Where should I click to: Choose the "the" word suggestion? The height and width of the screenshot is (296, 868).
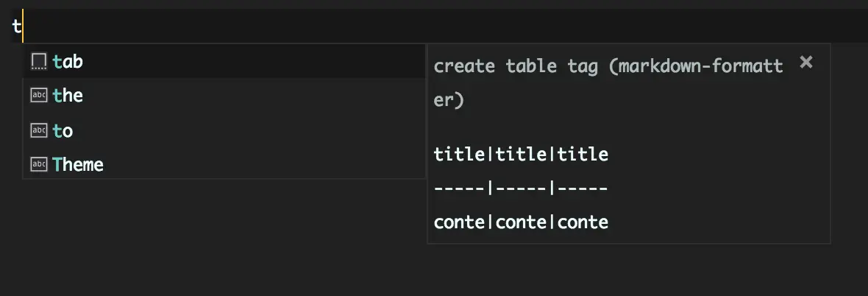click(x=68, y=96)
